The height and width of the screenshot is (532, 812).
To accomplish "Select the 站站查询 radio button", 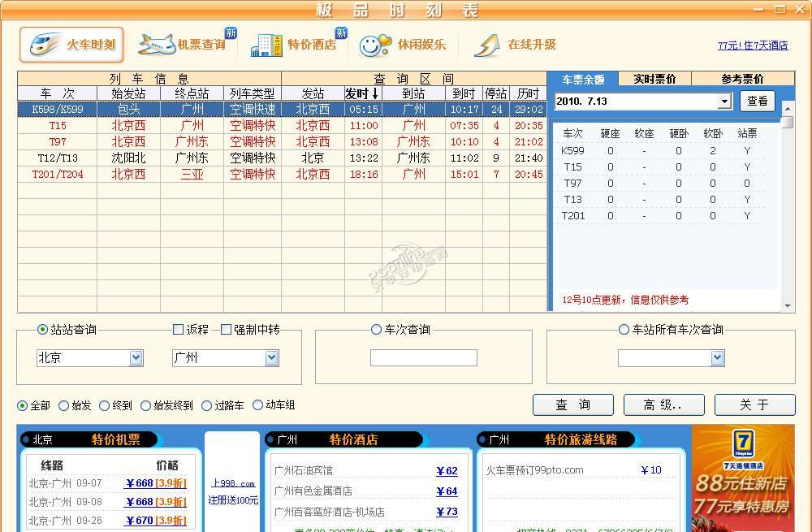I will (x=43, y=330).
